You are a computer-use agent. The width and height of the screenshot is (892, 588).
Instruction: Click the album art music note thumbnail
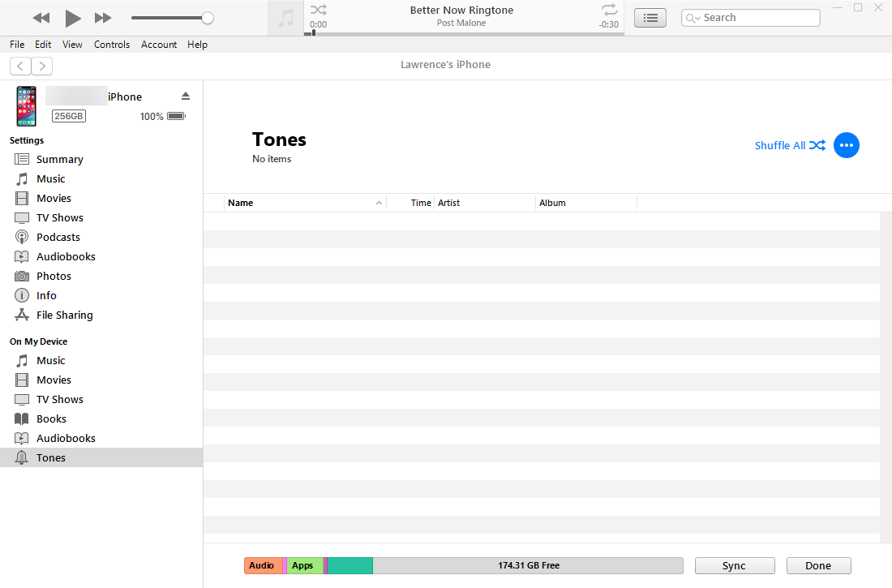click(x=285, y=18)
